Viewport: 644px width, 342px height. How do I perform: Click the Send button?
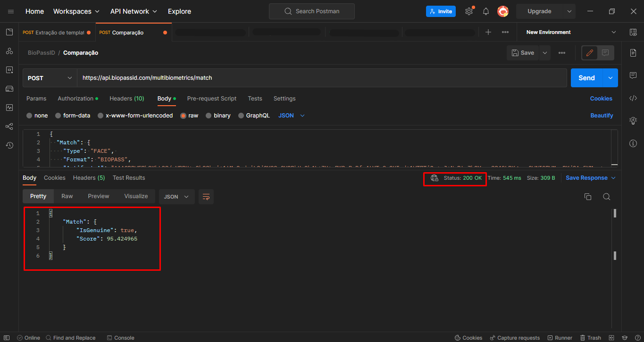587,78
